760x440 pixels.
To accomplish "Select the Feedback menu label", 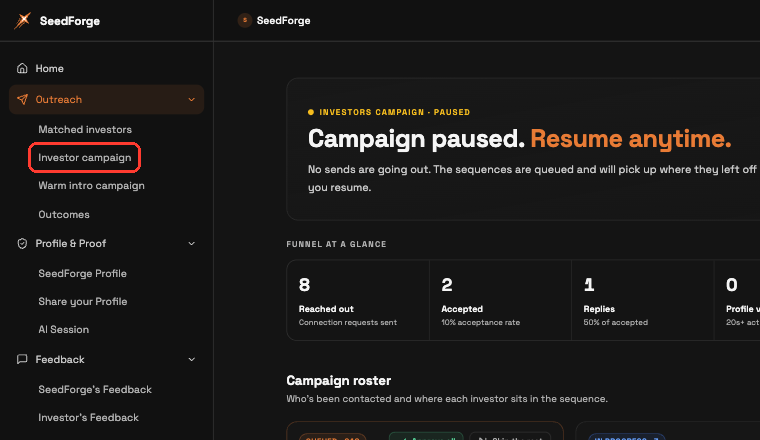I will [60, 359].
